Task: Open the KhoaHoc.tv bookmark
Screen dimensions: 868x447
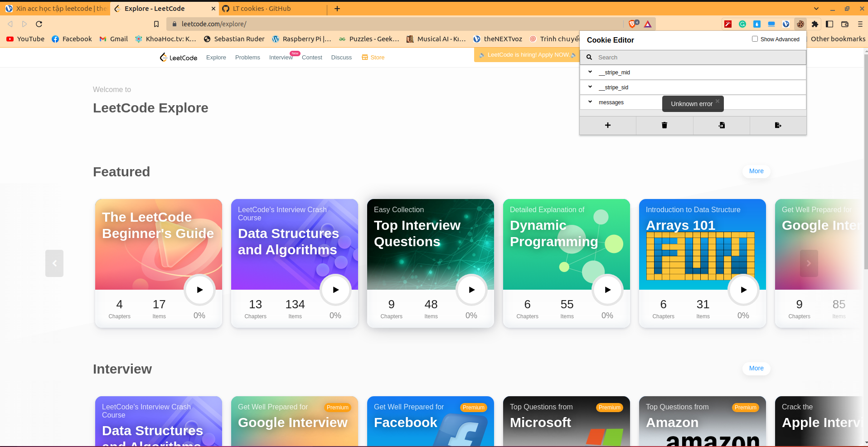Action: [165, 39]
